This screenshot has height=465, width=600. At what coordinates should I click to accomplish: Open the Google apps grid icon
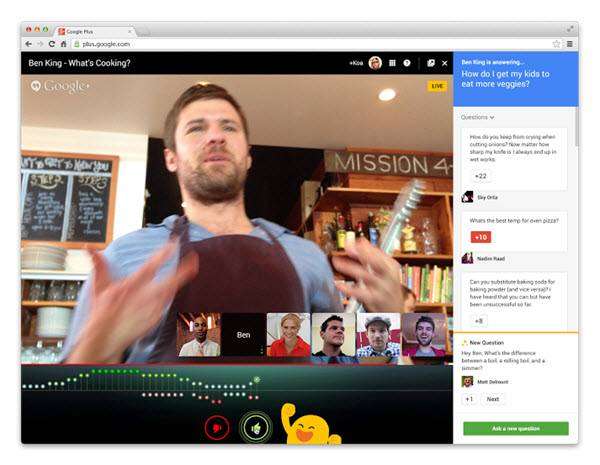click(x=392, y=63)
